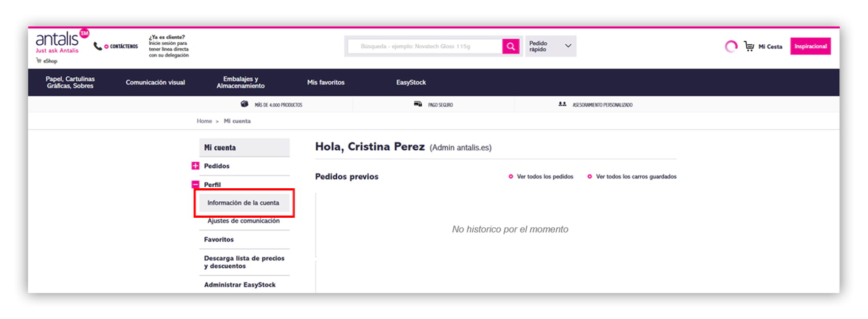Open Papel, Cartulinas Gráficas, Sobres menu
The height and width of the screenshot is (319, 868).
[x=70, y=82]
